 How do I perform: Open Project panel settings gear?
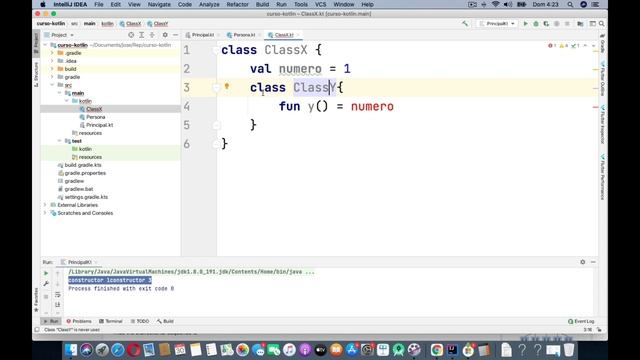coord(165,35)
